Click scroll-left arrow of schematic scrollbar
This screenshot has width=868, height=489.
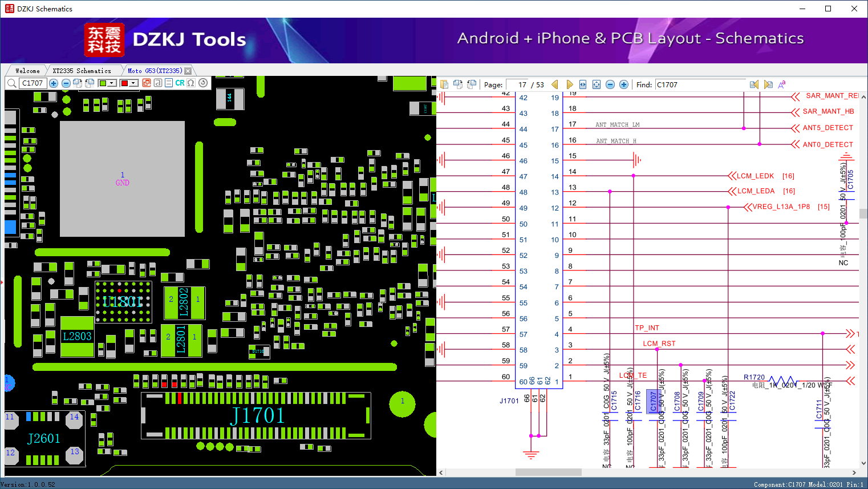click(x=441, y=472)
